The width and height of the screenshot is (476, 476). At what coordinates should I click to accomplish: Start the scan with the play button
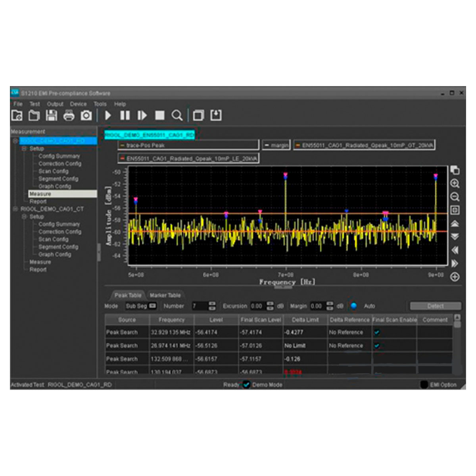(x=108, y=115)
